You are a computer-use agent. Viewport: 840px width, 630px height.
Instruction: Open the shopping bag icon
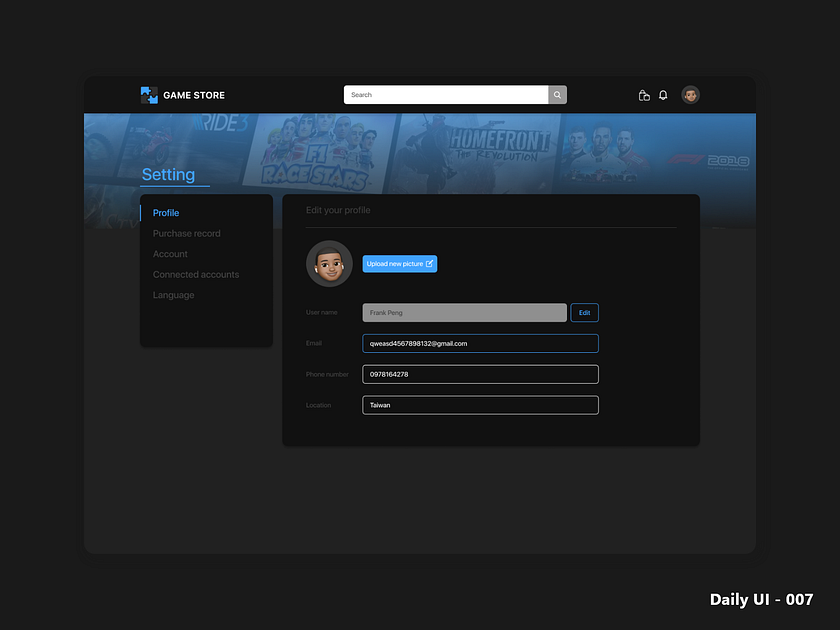coord(644,95)
